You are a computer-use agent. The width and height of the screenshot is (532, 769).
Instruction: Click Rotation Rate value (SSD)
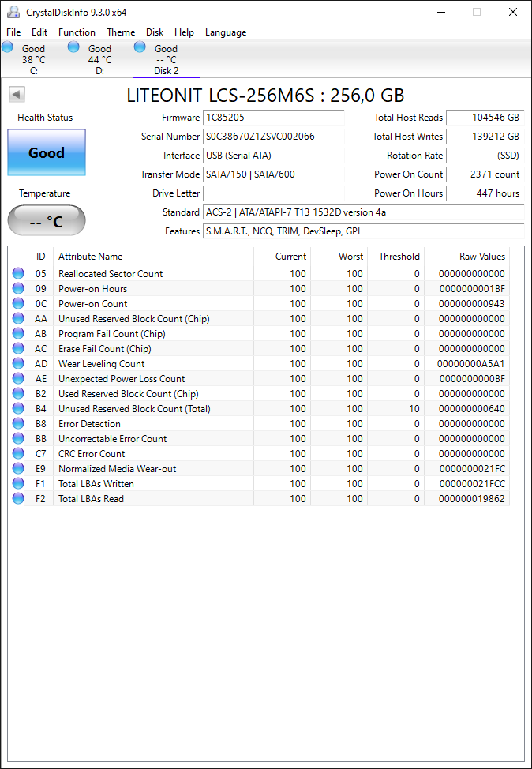(485, 156)
